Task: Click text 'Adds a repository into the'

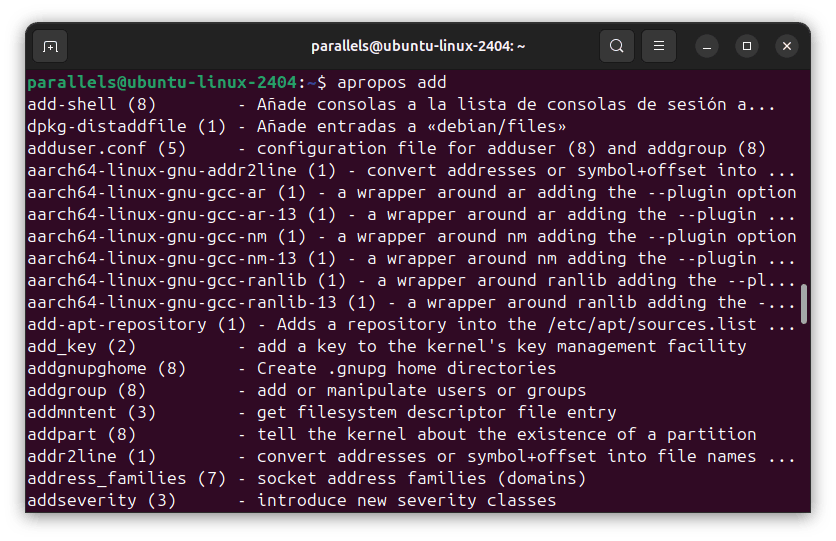Action: click(407, 324)
